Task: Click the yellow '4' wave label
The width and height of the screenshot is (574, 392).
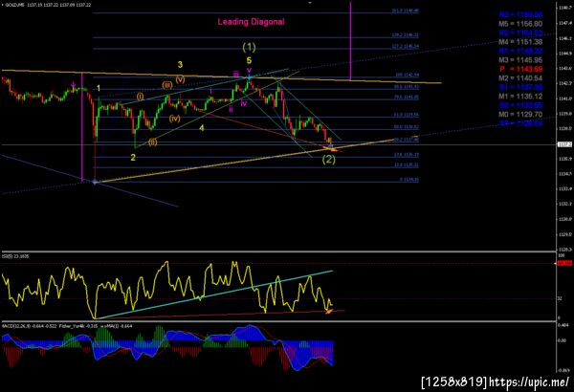Action: [202, 128]
